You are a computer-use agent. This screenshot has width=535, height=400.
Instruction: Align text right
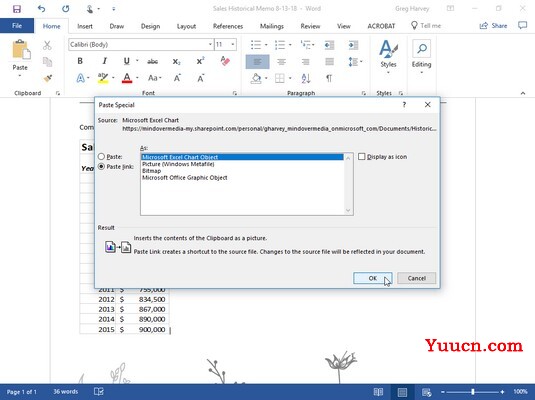pos(305,62)
